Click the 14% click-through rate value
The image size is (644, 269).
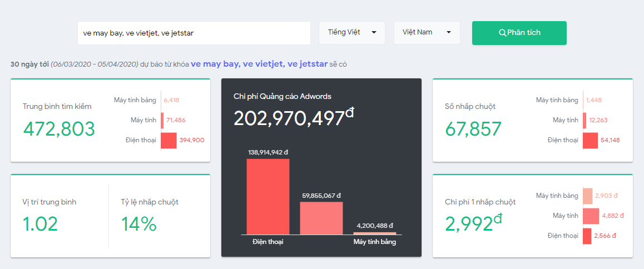point(139,224)
